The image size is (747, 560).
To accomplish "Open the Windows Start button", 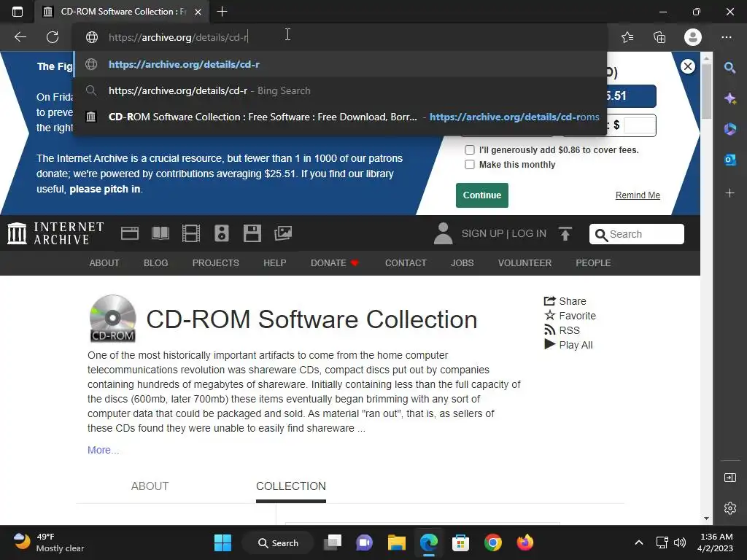I will click(222, 542).
